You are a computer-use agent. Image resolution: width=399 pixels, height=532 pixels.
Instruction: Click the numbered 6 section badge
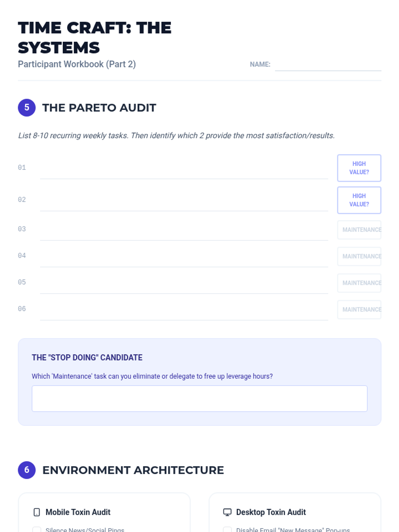click(27, 470)
